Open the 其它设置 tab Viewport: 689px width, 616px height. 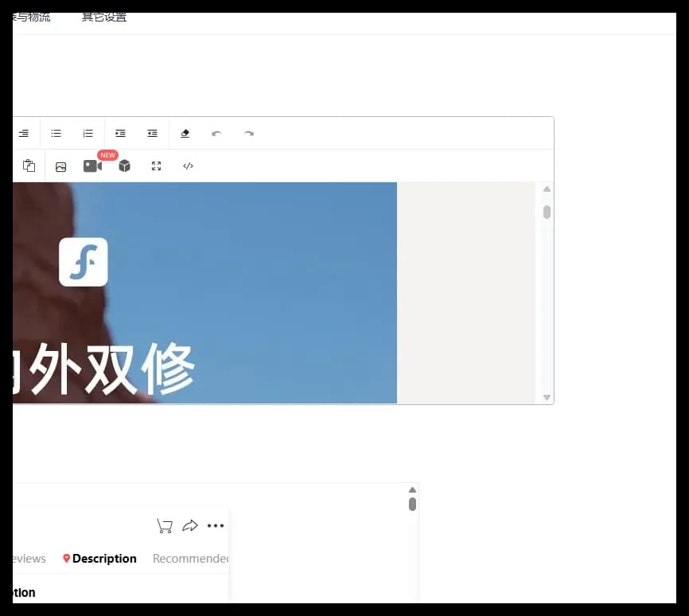point(104,18)
